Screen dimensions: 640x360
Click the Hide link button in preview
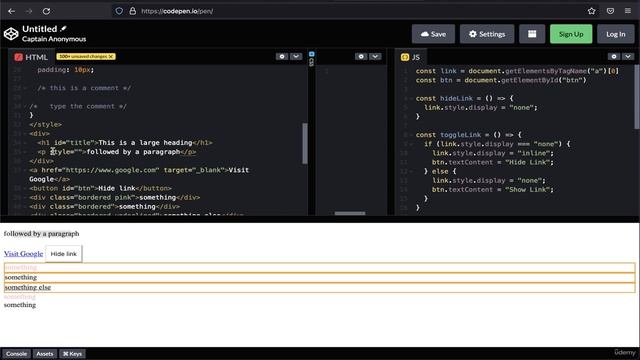click(x=64, y=254)
